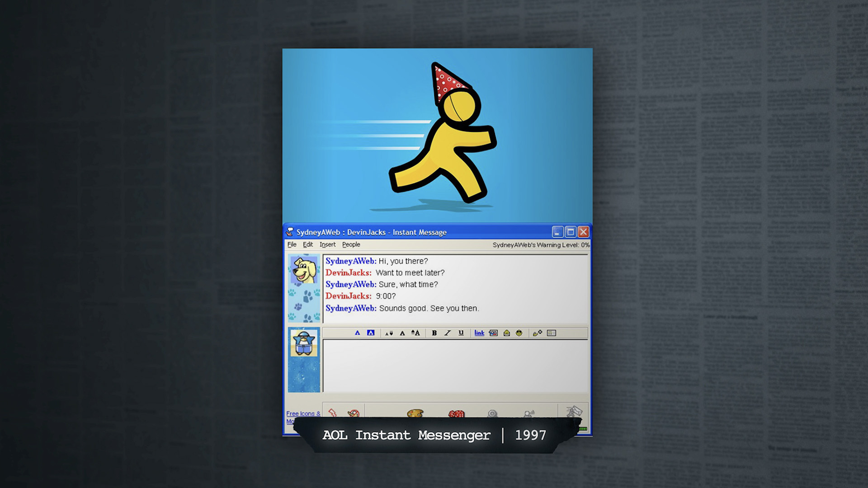Click the message '9:00?'
Screen dimensions: 868x488
[386, 296]
